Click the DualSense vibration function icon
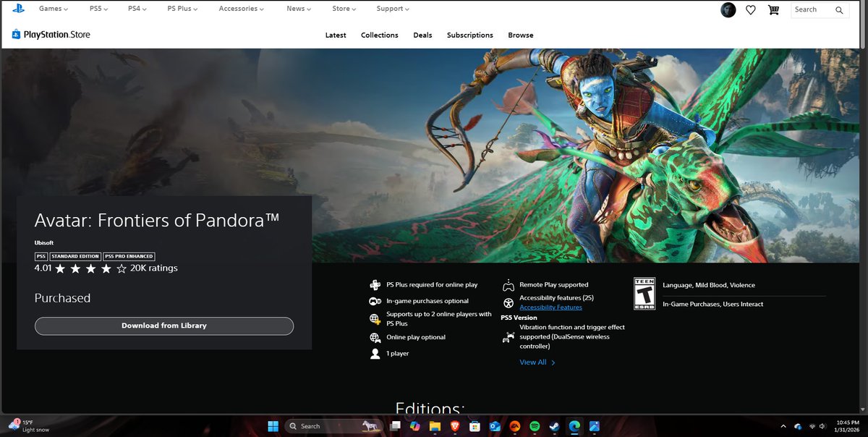 [x=509, y=336]
